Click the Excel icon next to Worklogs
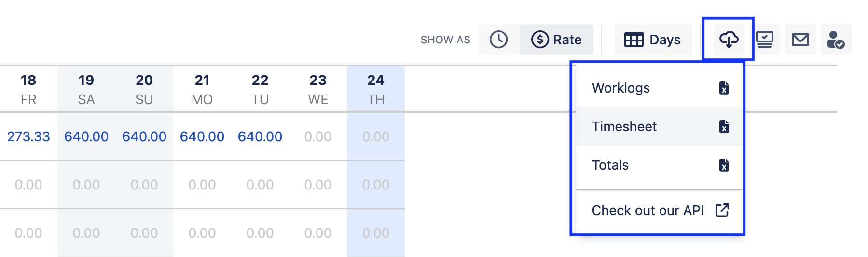 pos(724,88)
